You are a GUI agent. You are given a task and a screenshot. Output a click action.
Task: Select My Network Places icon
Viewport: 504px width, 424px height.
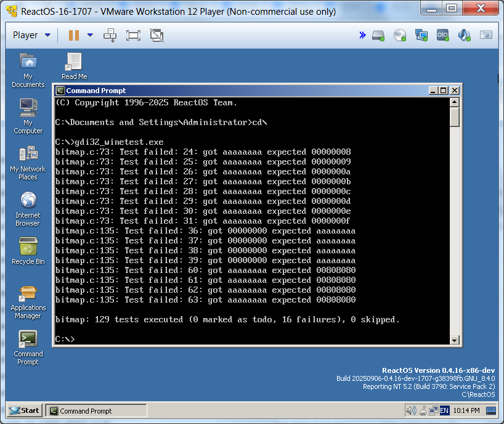point(28,163)
